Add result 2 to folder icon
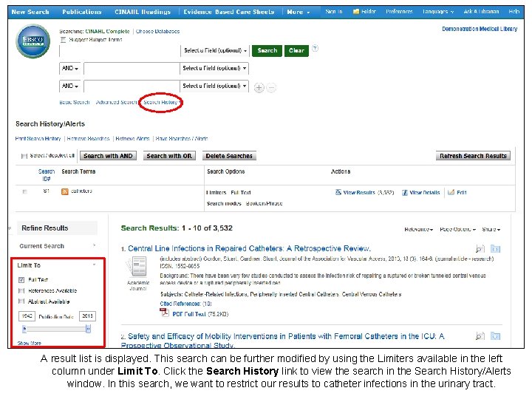 495,336
